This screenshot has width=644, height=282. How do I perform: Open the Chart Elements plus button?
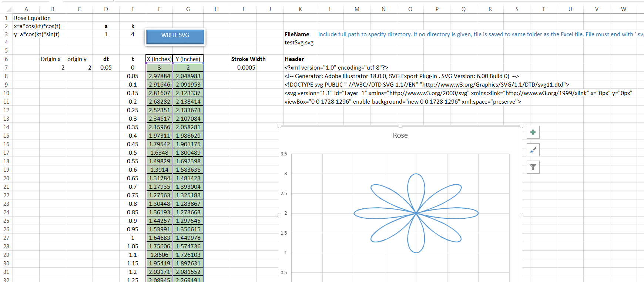[533, 132]
